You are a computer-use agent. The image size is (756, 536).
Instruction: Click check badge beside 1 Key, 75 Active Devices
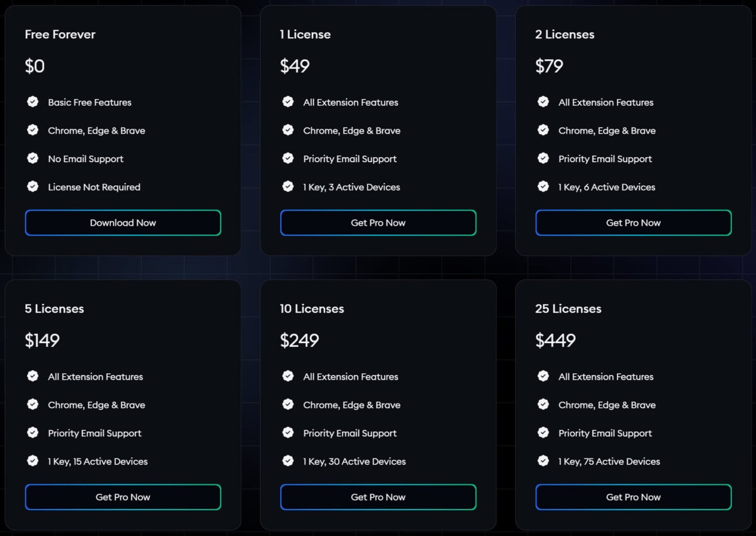pos(543,461)
